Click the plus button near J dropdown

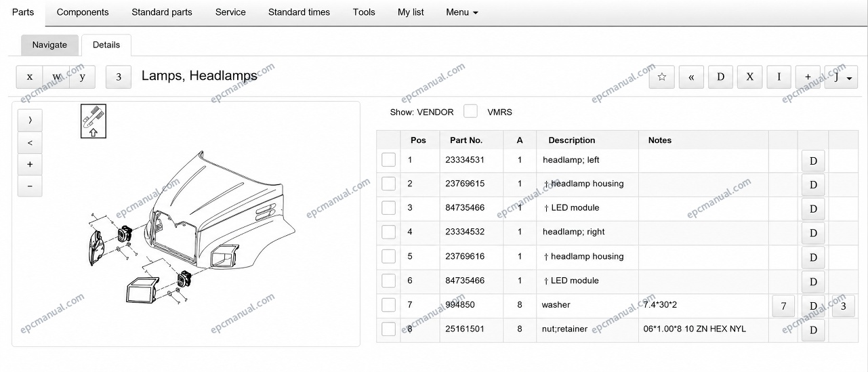(808, 77)
